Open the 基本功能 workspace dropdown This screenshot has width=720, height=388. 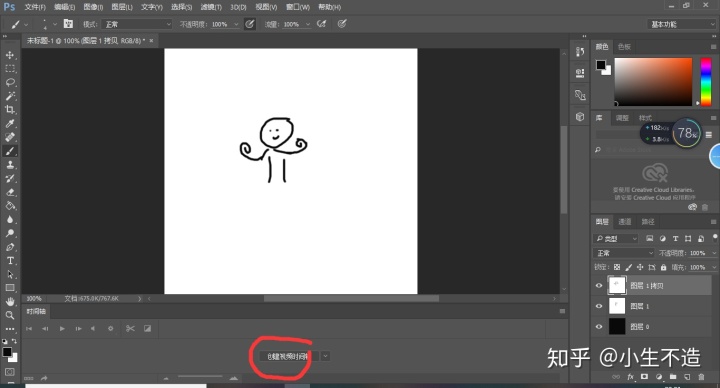[x=682, y=24]
